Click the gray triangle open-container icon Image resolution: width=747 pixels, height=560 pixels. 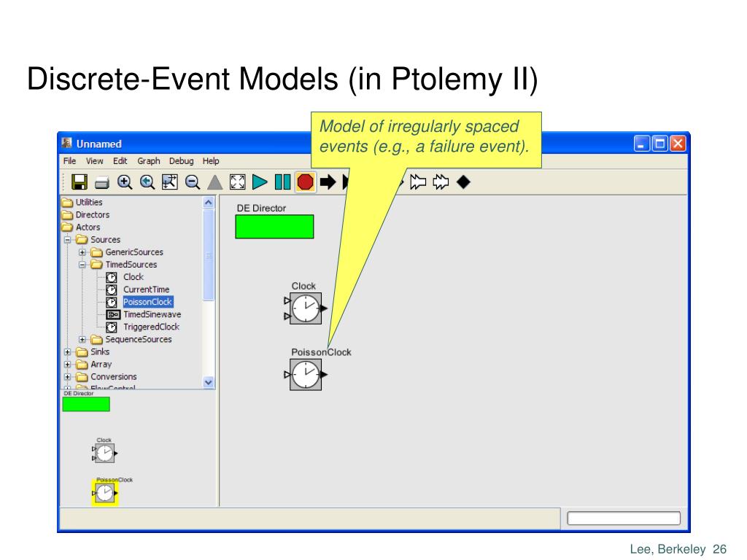tap(215, 182)
